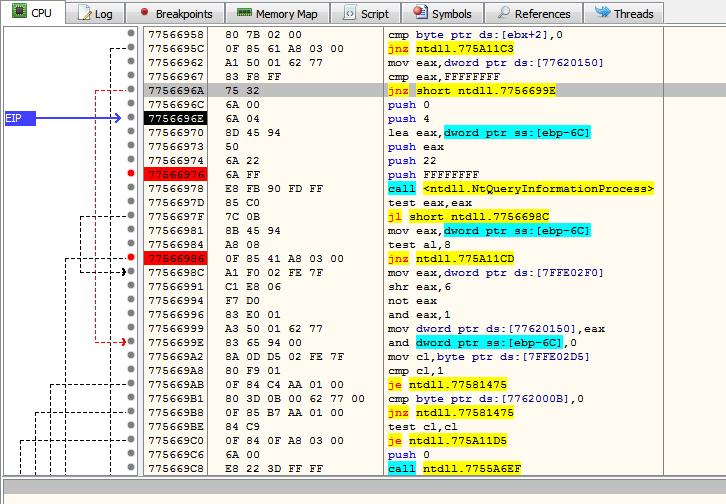726x504 pixels.
Task: Click the Script tab icon
Action: [x=349, y=14]
